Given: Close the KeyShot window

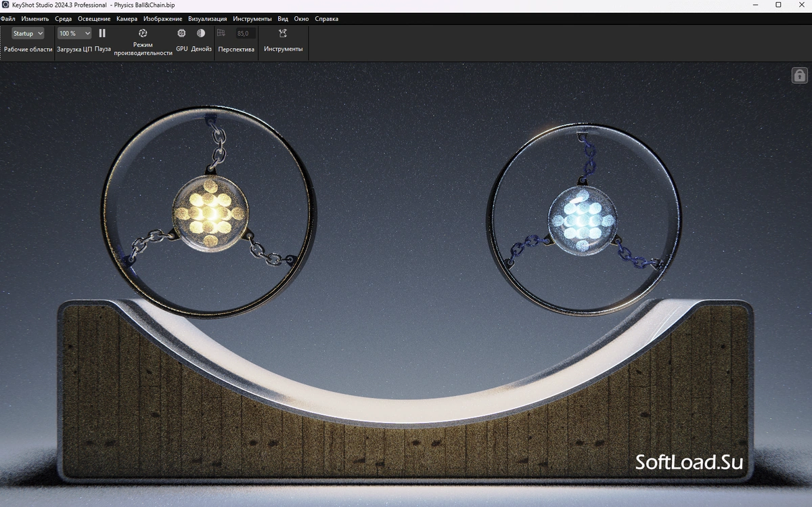Looking at the screenshot, I should (x=800, y=5).
